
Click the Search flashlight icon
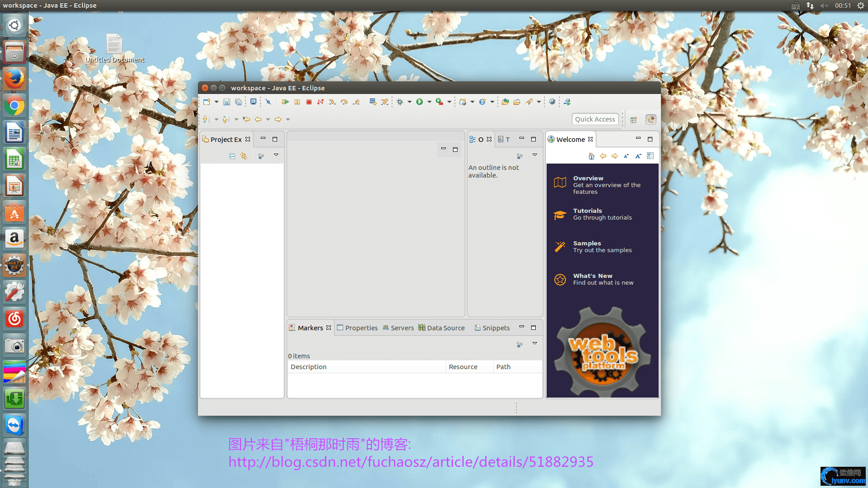(x=529, y=102)
